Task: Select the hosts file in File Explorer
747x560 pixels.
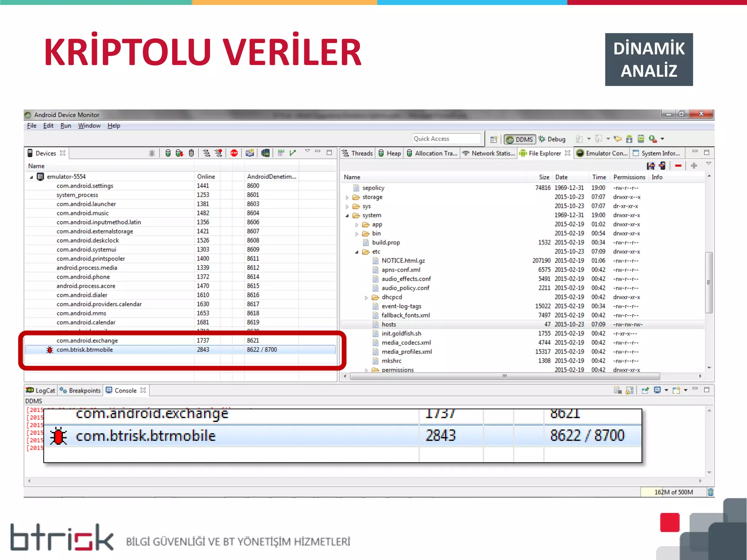Action: coord(388,324)
